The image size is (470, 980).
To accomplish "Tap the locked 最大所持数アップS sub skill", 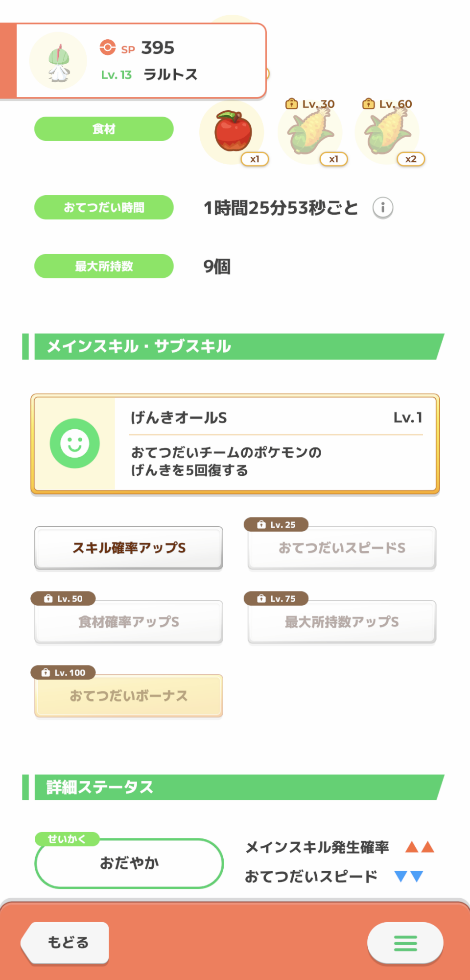I will click(x=342, y=622).
